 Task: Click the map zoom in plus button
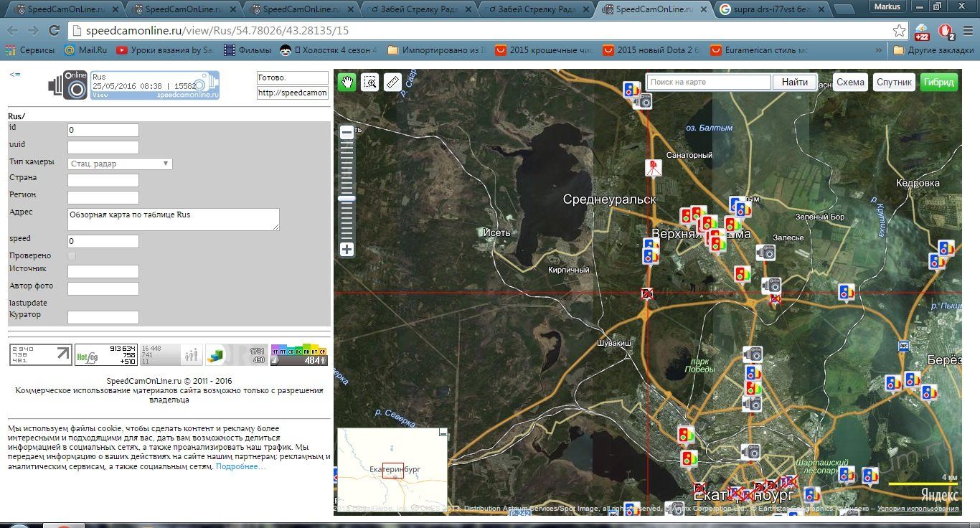(x=347, y=250)
